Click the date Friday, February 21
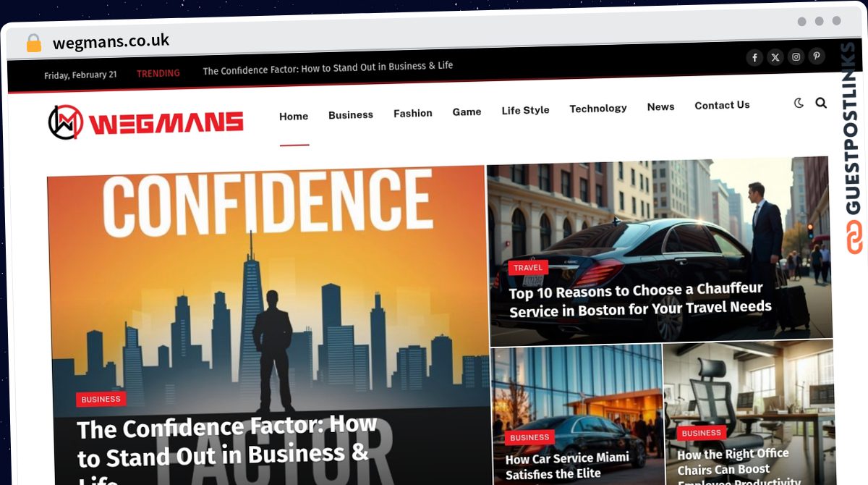 pyautogui.click(x=80, y=75)
